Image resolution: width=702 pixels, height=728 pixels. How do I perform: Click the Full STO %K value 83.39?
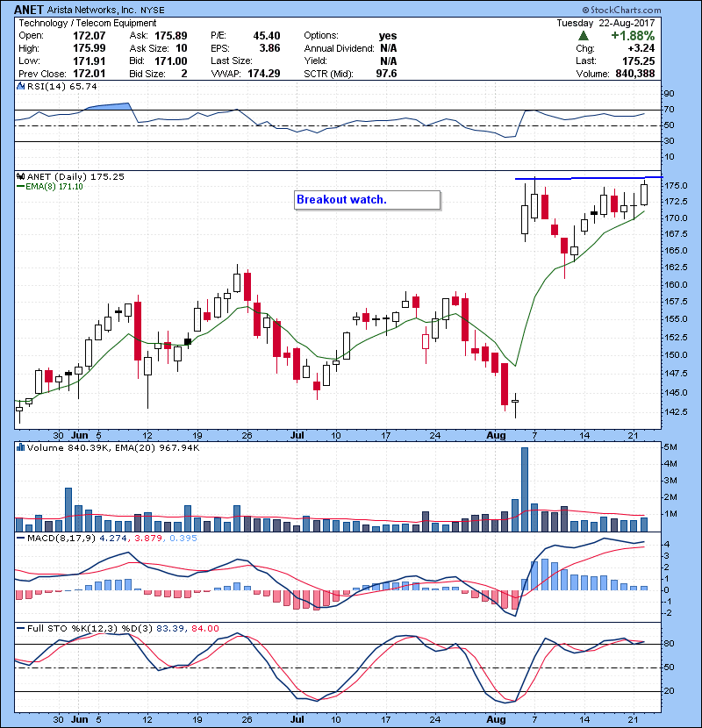pyautogui.click(x=169, y=628)
